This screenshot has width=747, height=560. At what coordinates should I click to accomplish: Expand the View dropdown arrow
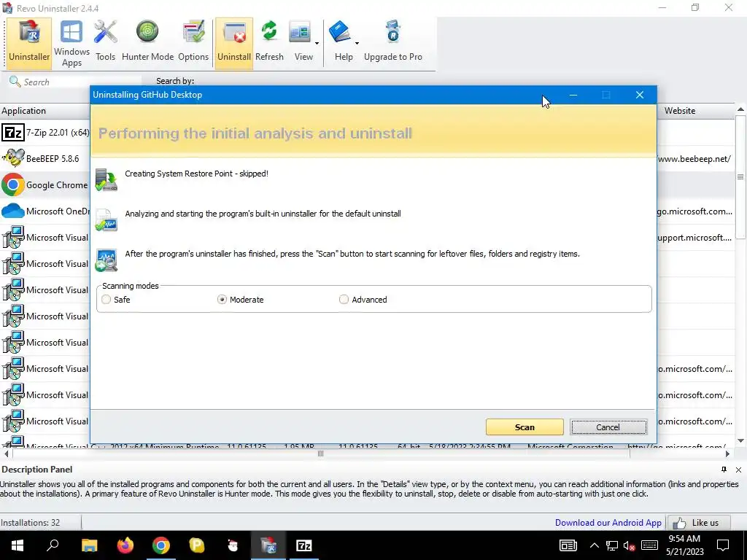(317, 43)
